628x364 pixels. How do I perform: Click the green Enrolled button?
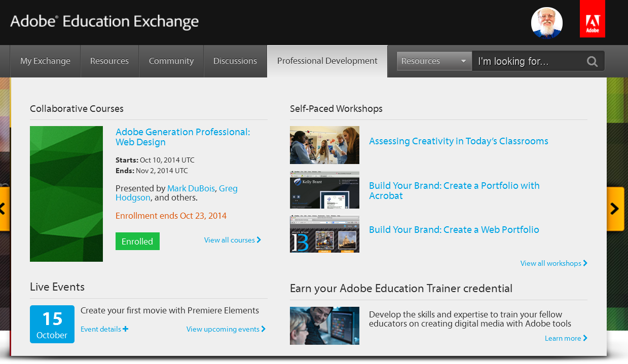[x=137, y=241]
